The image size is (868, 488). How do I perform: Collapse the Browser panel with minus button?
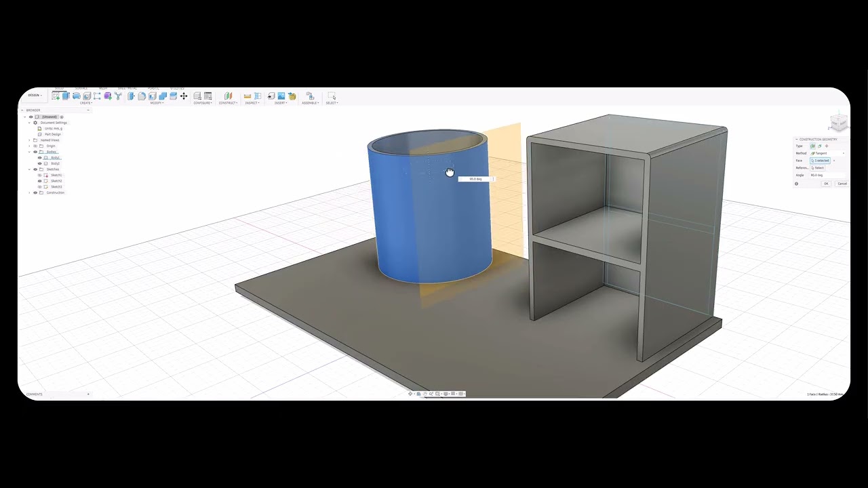coord(88,110)
